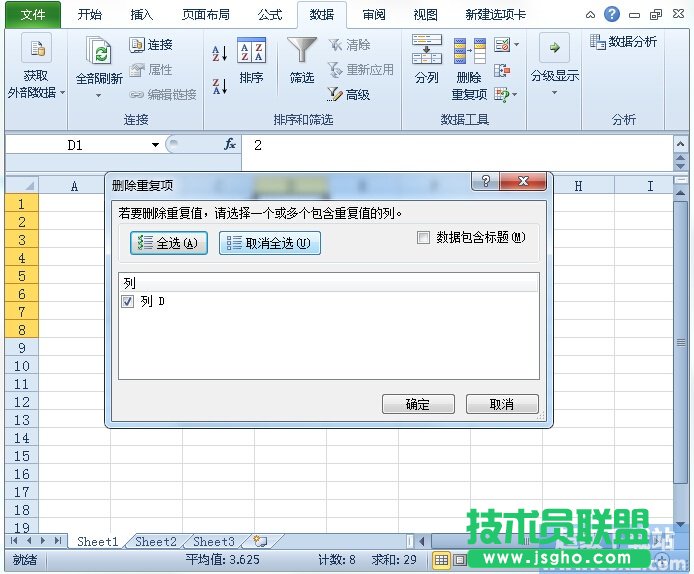Uncheck the 列 D column checkbox
Image resolution: width=694 pixels, height=574 pixels.
point(128,301)
